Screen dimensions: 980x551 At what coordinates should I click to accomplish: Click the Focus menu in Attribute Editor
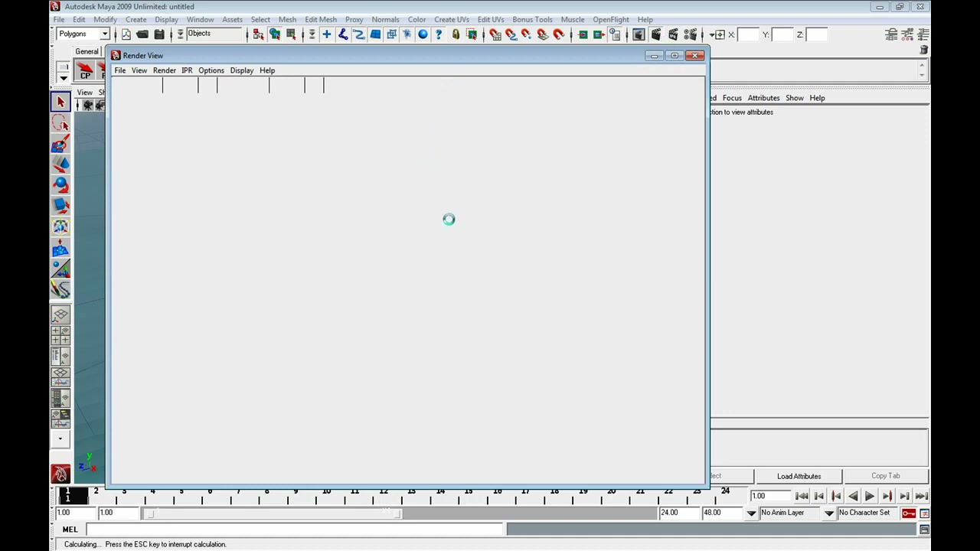tap(732, 98)
